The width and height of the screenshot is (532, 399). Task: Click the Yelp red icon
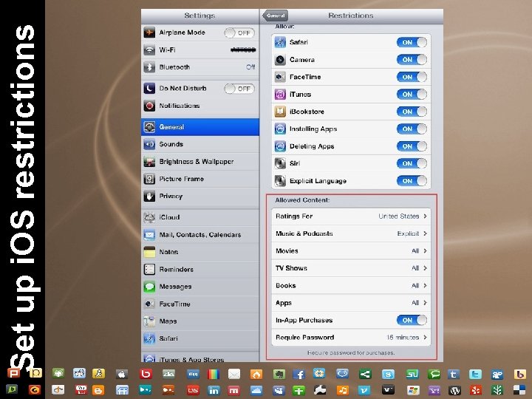coord(476,390)
